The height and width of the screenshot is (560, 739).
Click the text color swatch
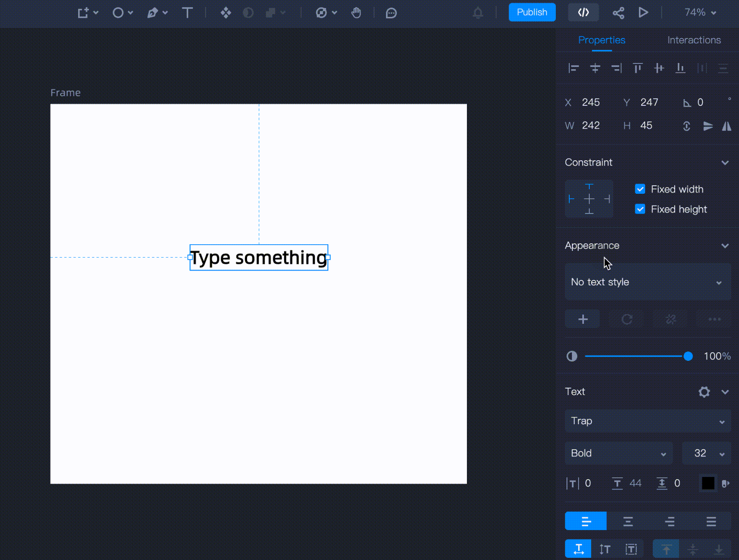click(x=708, y=483)
